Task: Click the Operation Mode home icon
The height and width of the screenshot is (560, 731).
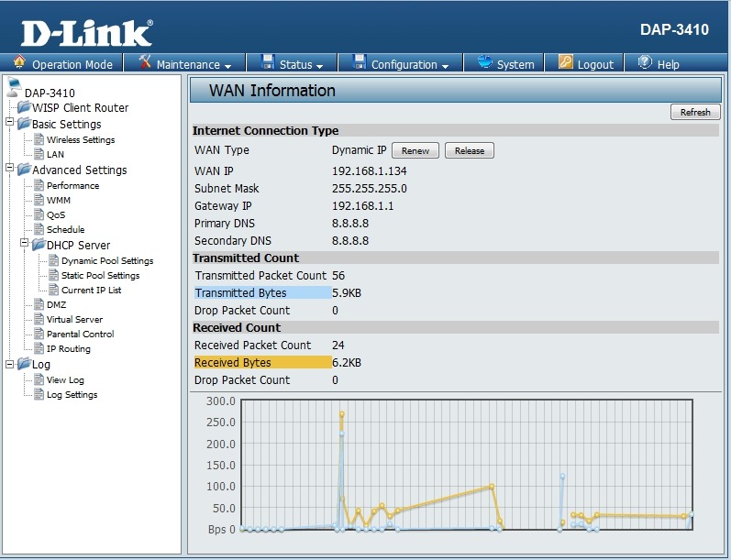Action: (19, 62)
